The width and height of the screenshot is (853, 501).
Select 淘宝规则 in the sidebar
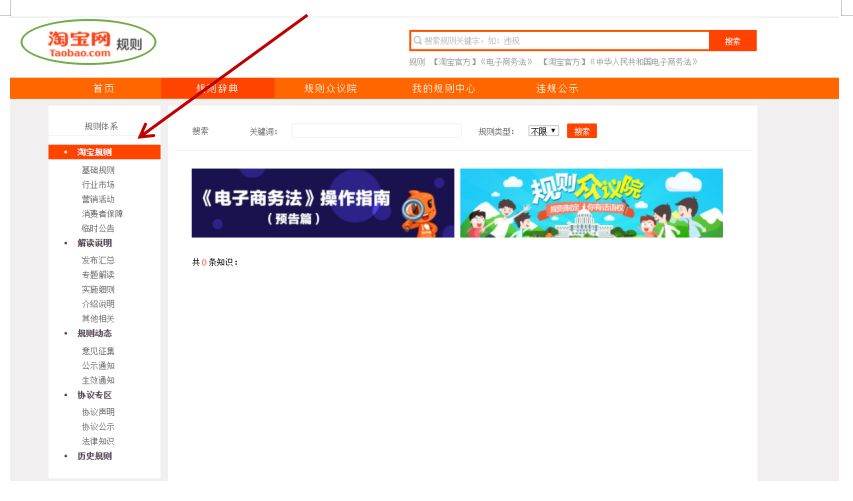coord(104,152)
